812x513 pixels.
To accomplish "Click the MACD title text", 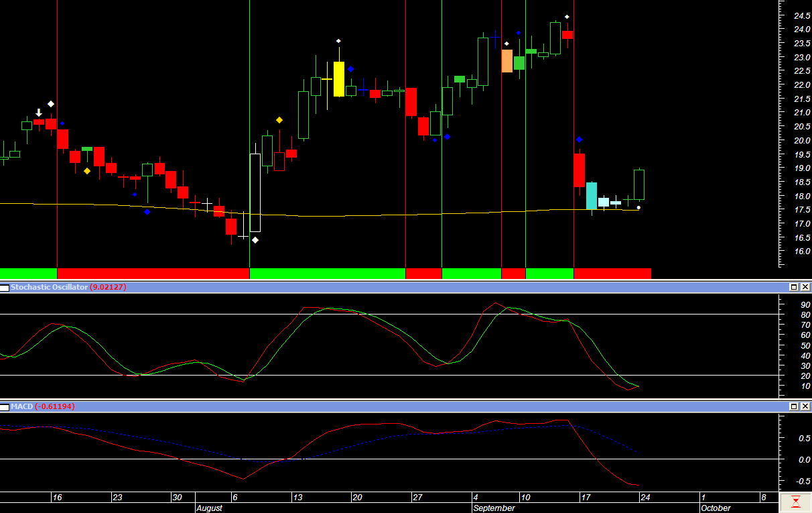I will point(21,406).
